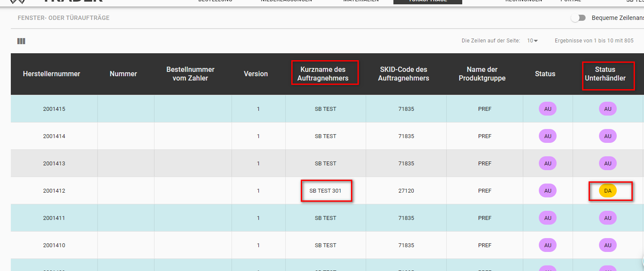Open order number 2001412

54,191
